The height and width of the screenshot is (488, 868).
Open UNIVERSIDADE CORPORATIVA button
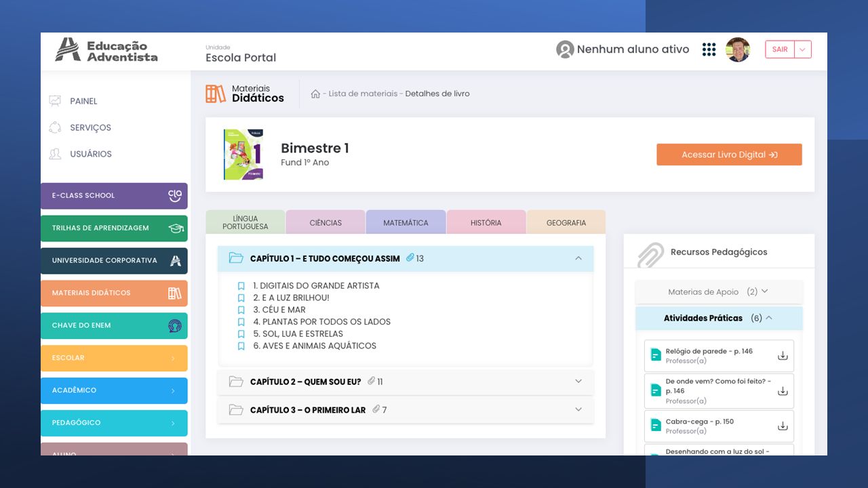click(x=114, y=261)
